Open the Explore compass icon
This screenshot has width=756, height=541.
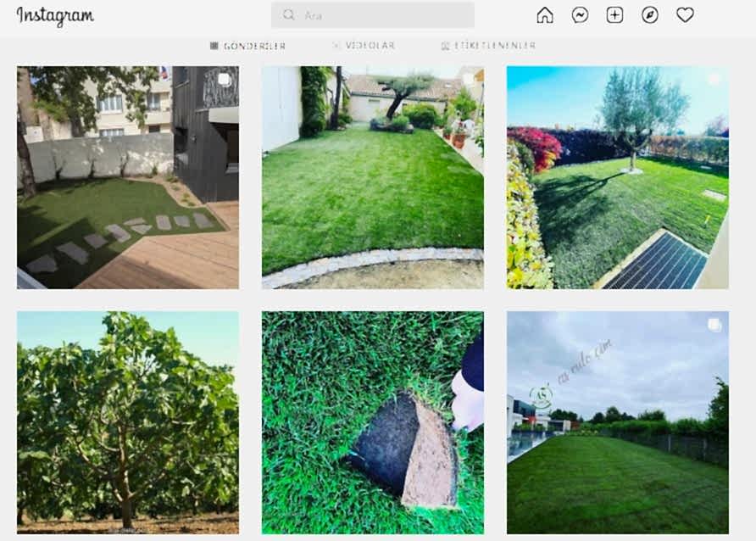click(x=650, y=15)
